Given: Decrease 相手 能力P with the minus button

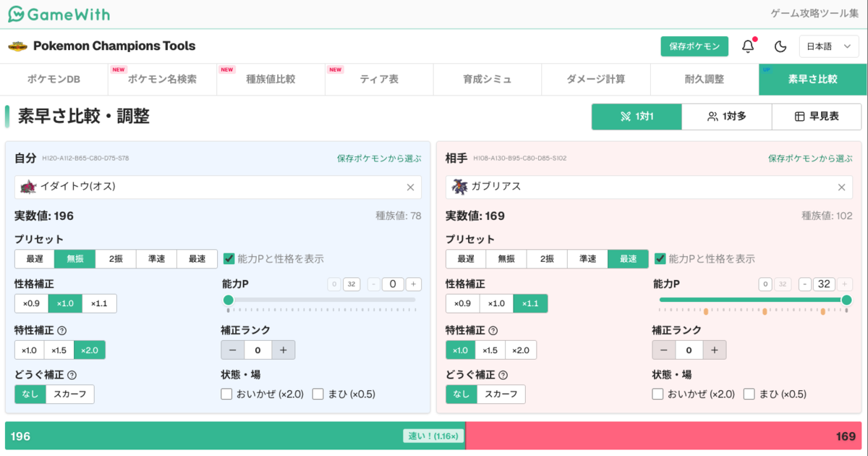Looking at the screenshot, I should (804, 284).
